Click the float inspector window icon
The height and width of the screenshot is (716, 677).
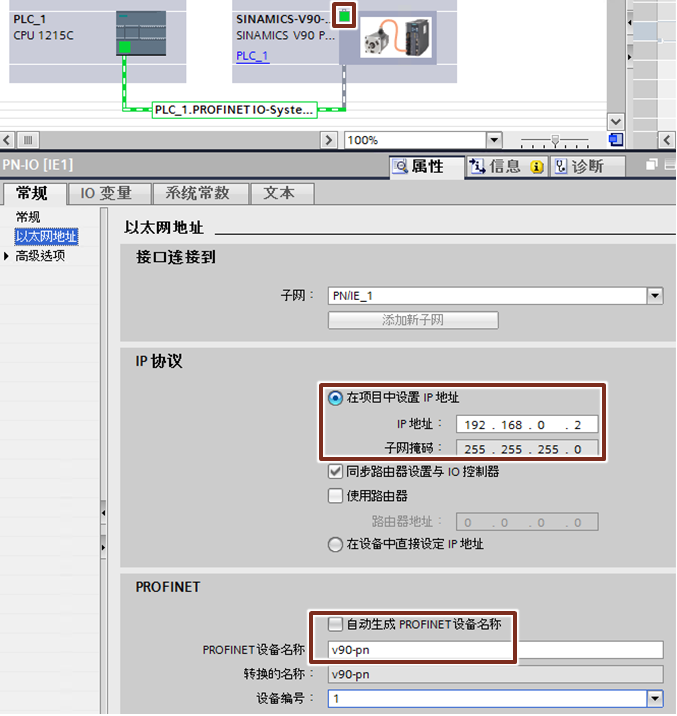651,164
